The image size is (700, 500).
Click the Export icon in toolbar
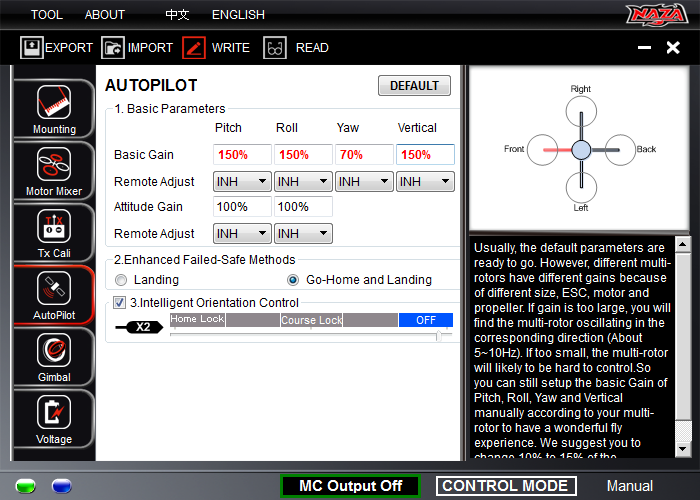point(31,47)
